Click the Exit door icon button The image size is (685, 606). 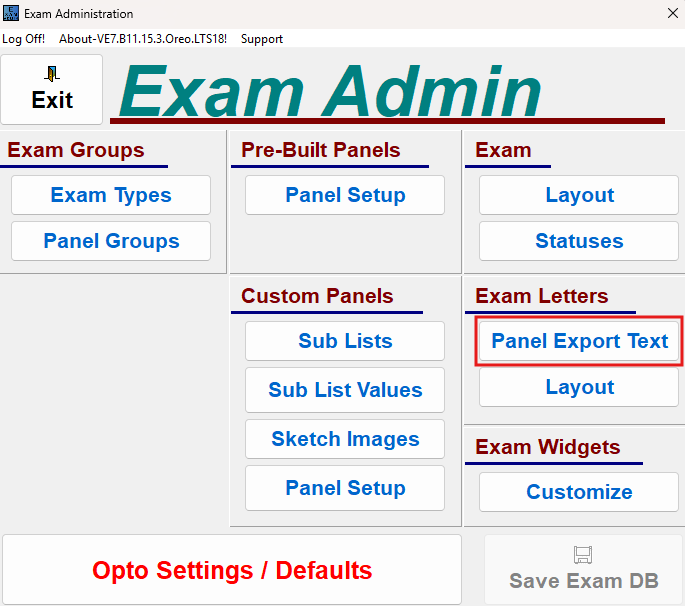point(52,89)
